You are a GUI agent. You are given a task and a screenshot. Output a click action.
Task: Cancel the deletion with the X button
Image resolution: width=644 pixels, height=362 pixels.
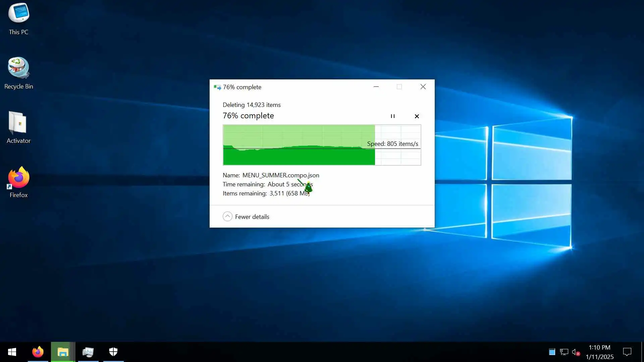click(x=417, y=116)
